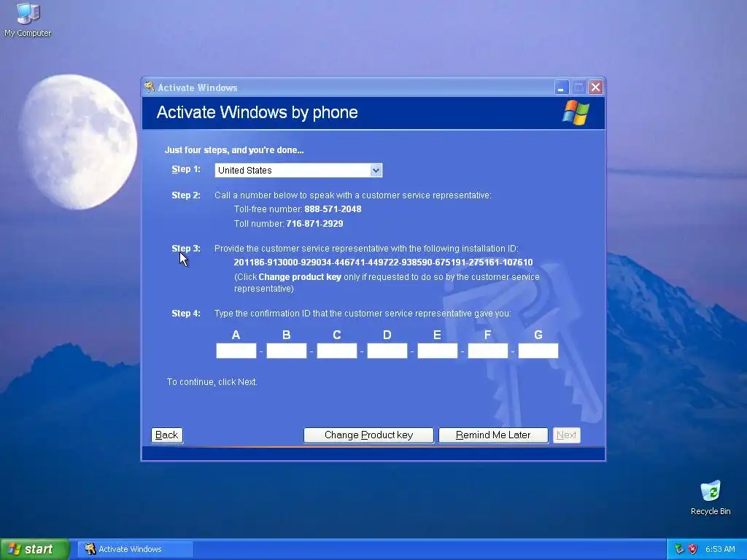
Task: Focus confirmation ID field G
Action: click(538, 351)
